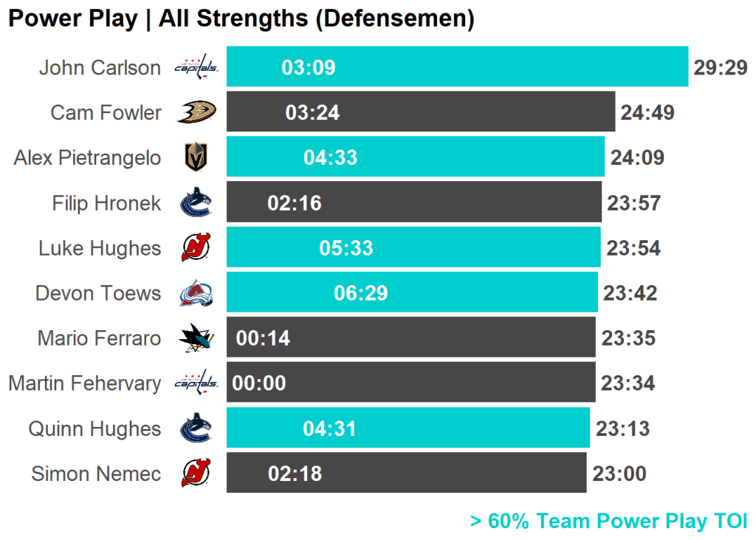756x540 pixels.
Task: Click Simon Nemec's 23:00 total value
Action: (x=619, y=474)
